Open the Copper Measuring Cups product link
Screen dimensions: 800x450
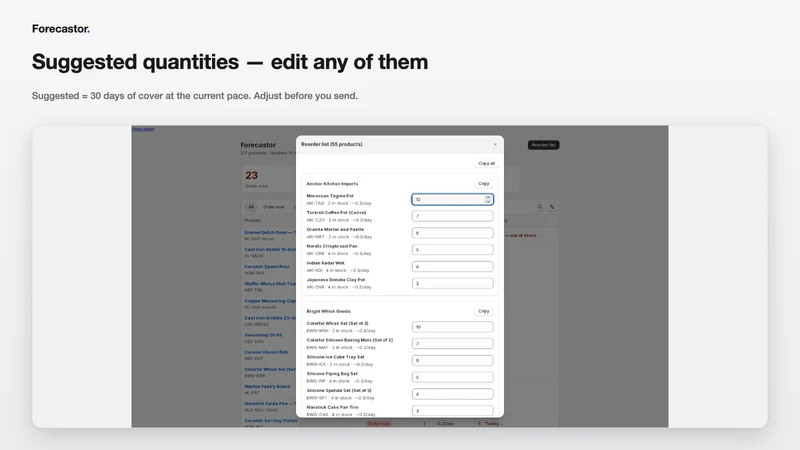pyautogui.click(x=270, y=301)
